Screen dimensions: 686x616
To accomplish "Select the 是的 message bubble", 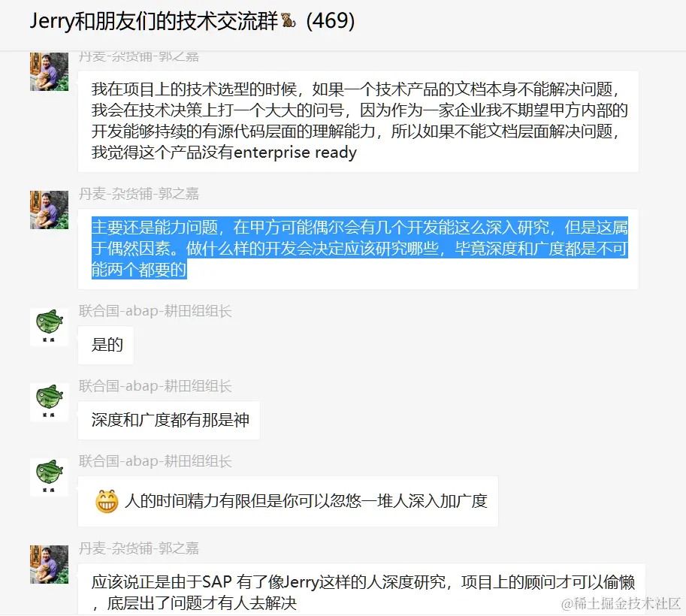I will [106, 346].
